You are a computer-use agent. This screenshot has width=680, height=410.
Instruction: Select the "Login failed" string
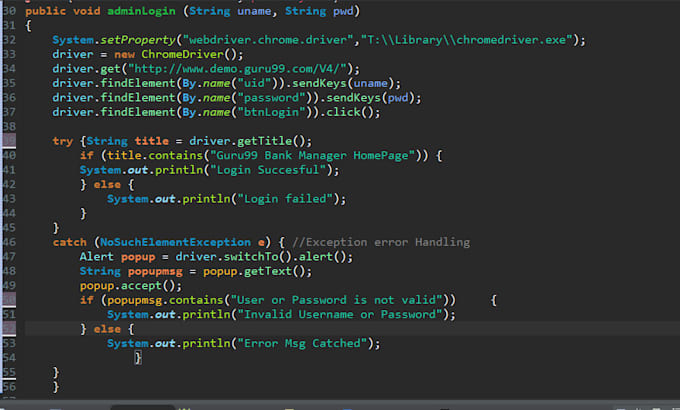285,199
